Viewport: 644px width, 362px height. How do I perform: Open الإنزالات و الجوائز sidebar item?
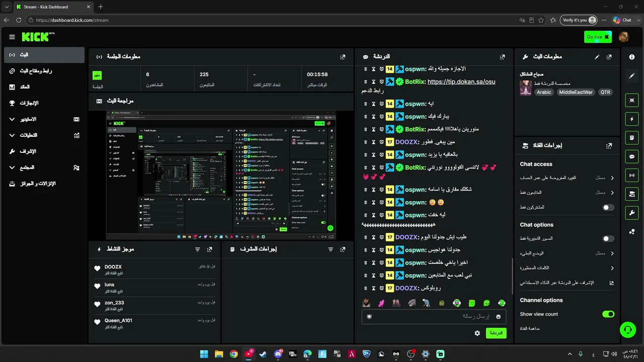(x=44, y=184)
